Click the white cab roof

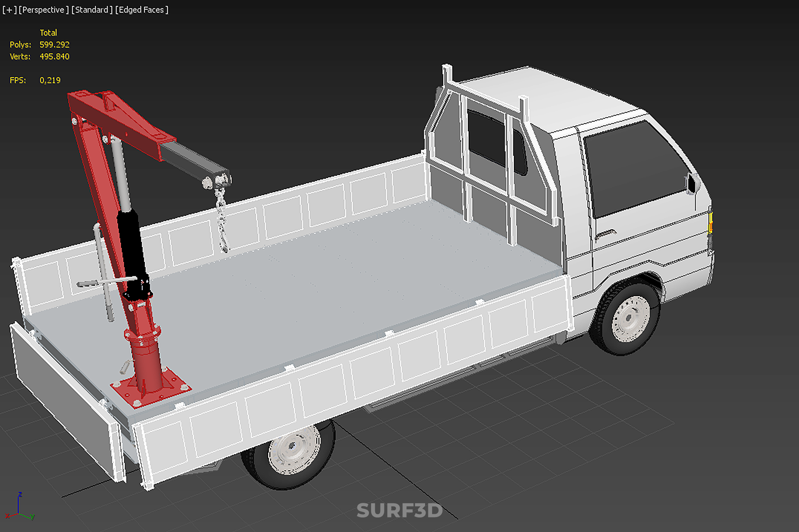(557, 98)
